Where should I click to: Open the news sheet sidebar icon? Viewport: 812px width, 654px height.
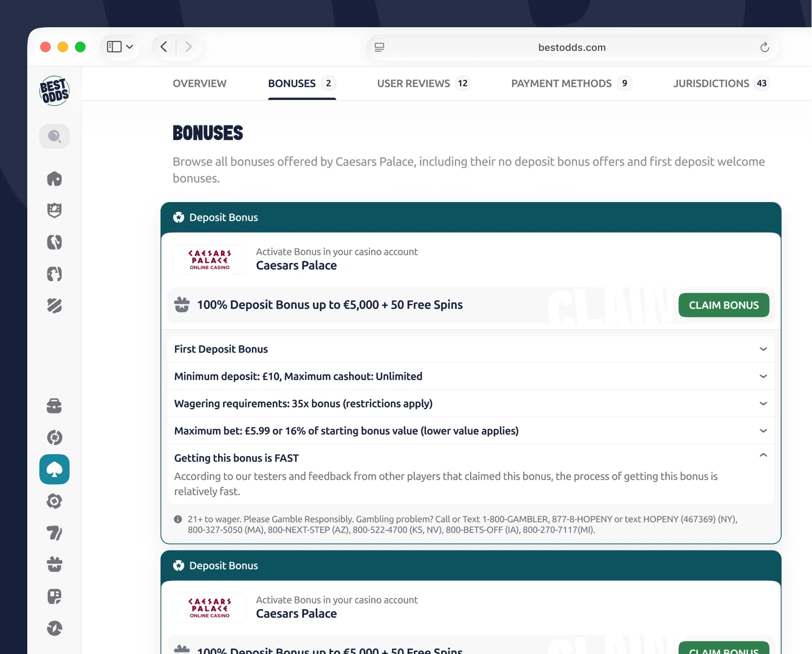pos(55,596)
